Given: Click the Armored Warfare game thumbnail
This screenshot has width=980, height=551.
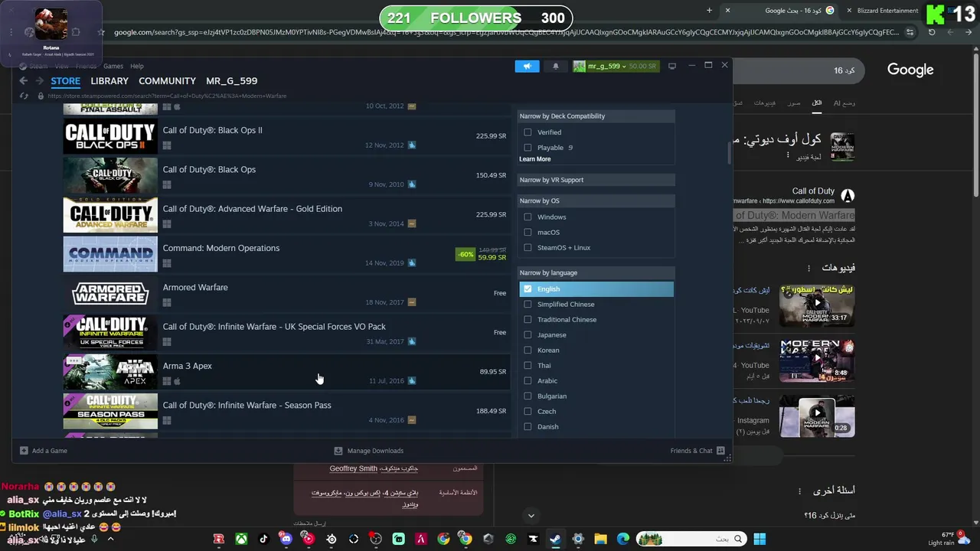Looking at the screenshot, I should point(110,293).
